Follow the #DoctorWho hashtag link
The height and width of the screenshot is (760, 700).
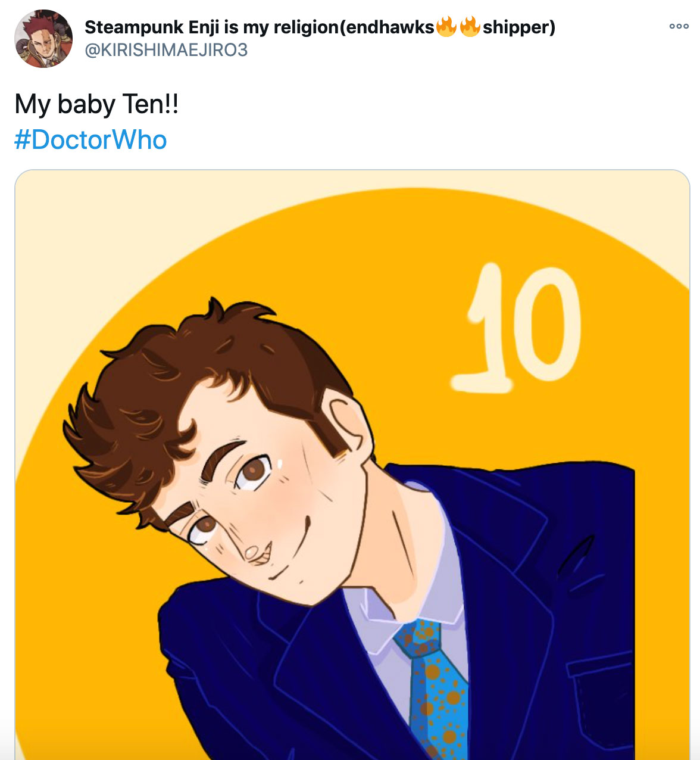point(90,140)
